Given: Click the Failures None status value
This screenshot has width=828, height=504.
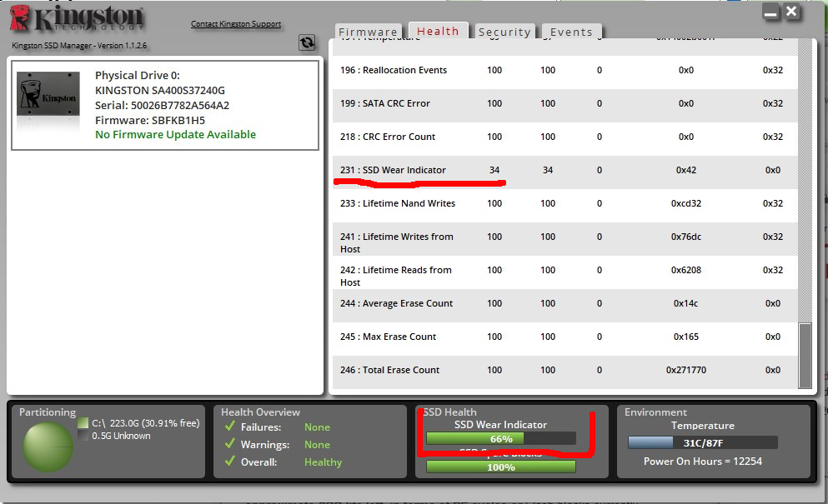Looking at the screenshot, I should point(317,427).
